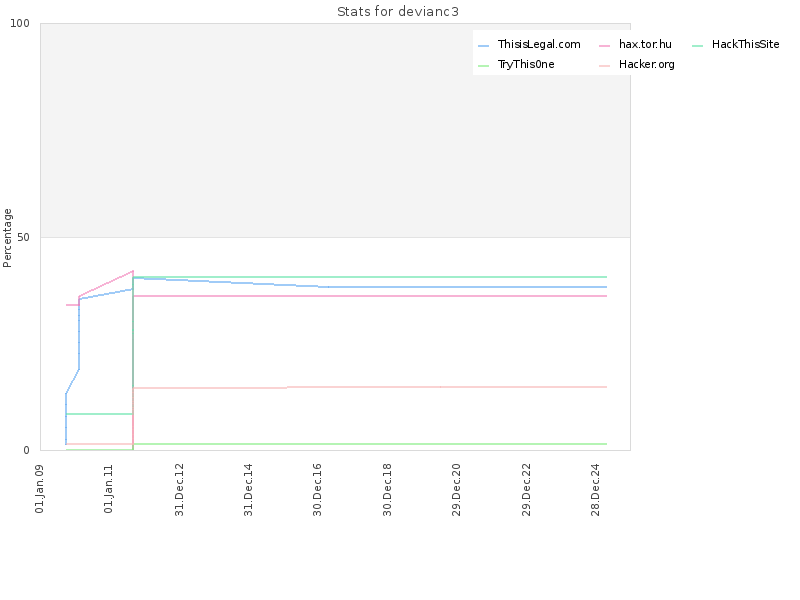The height and width of the screenshot is (600, 800).
Task: Click the hax.tor.hu legend label
Action: [x=645, y=44]
